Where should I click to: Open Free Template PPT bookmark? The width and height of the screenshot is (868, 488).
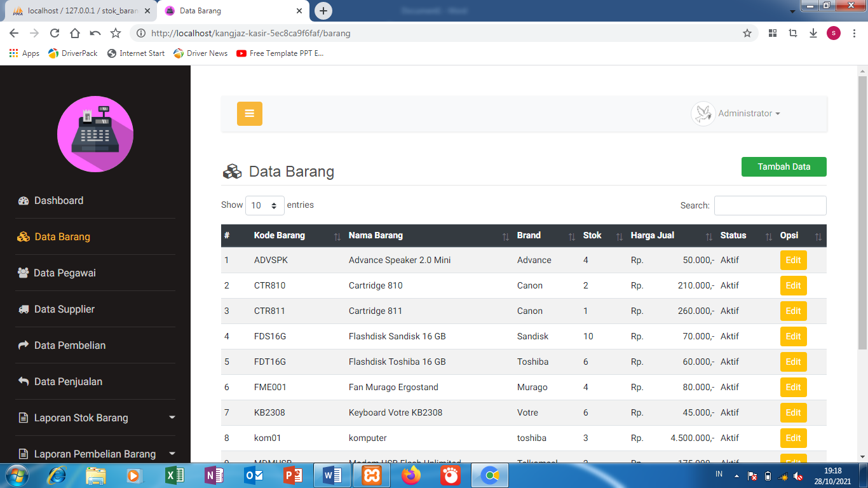click(280, 53)
